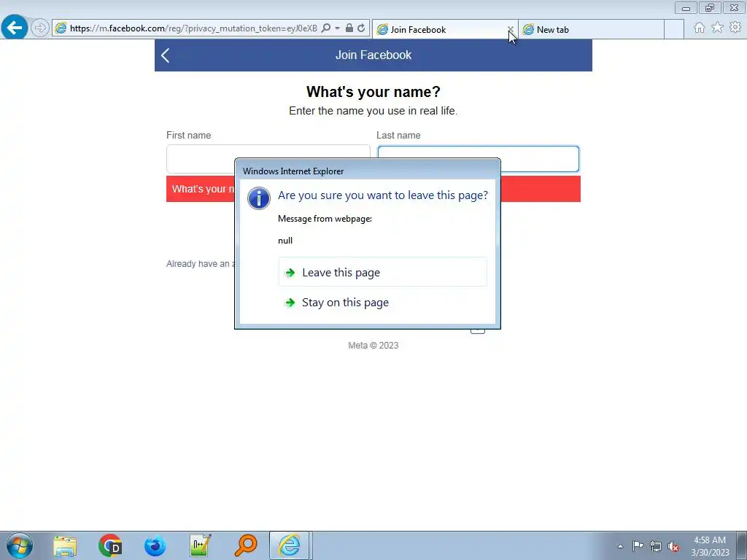Click the search magnifier in address bar
Image resolution: width=747 pixels, height=560 pixels.
click(x=326, y=28)
